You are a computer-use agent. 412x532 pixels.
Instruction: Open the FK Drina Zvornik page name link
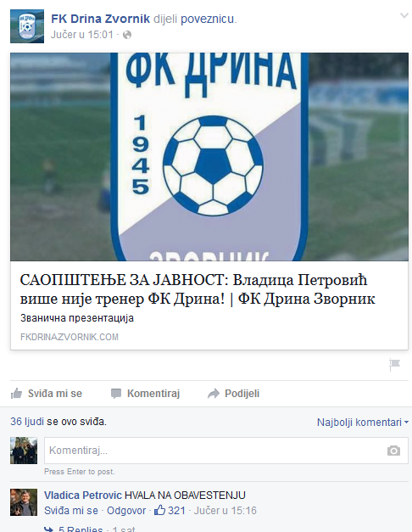coord(100,19)
